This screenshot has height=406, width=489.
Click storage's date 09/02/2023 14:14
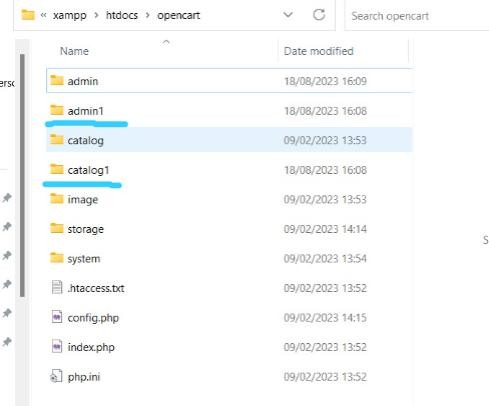(x=325, y=229)
